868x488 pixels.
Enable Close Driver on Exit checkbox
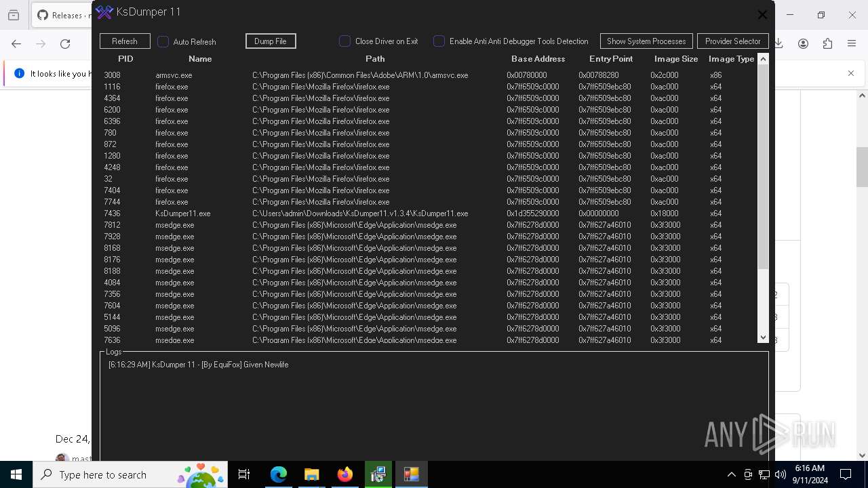[x=344, y=41]
